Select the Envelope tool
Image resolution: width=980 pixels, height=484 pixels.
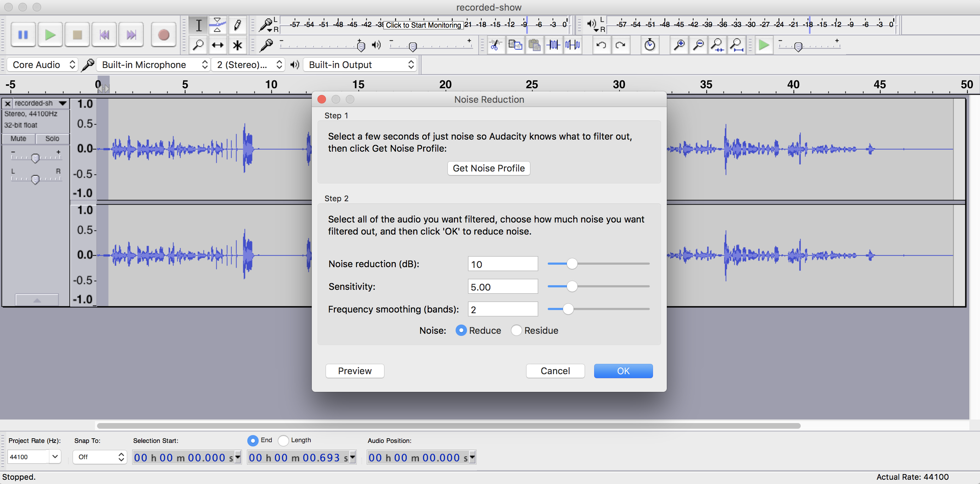click(218, 25)
